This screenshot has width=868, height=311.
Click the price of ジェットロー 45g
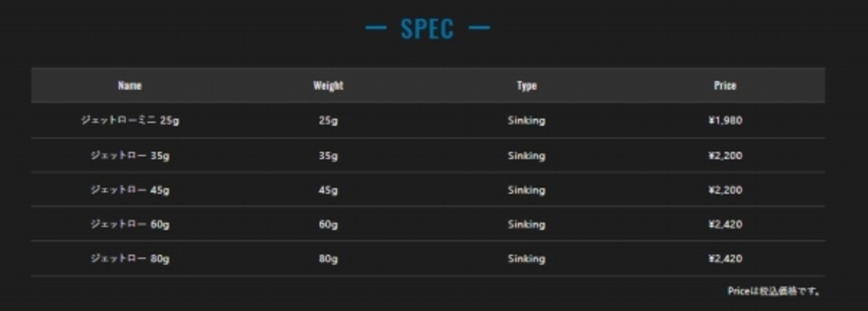pyautogui.click(x=725, y=190)
